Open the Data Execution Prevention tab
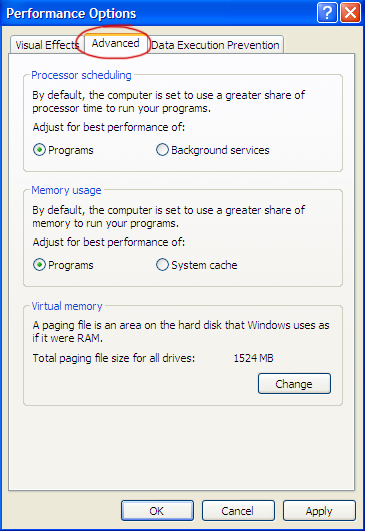 215,45
